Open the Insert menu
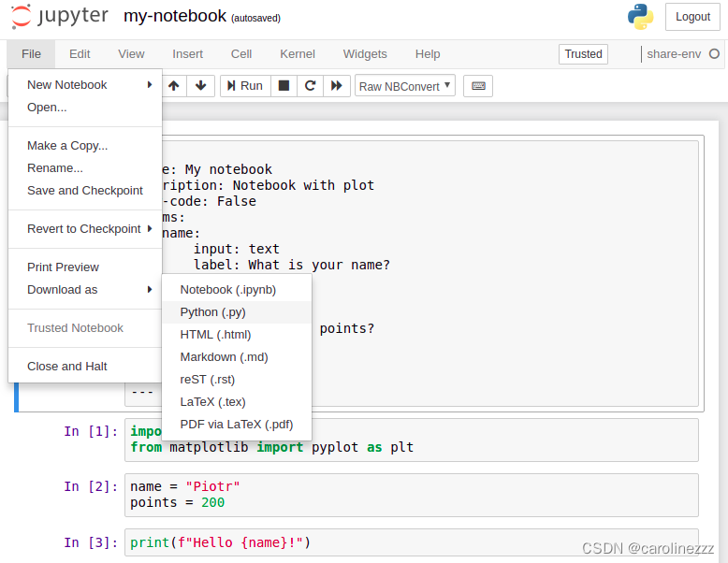This screenshot has width=728, height=563. click(x=187, y=54)
